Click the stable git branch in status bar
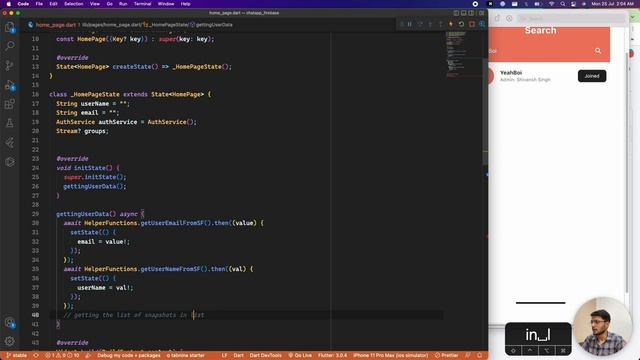 (16, 356)
